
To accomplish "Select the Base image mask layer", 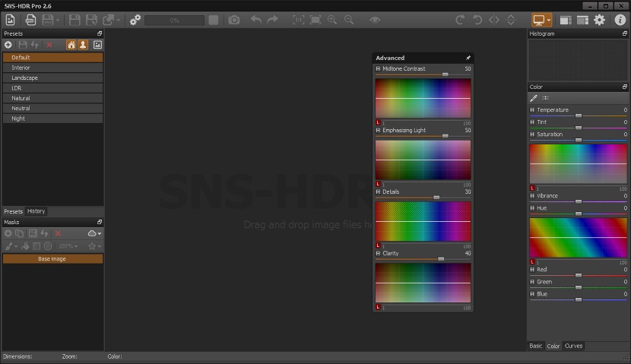I will click(x=52, y=258).
